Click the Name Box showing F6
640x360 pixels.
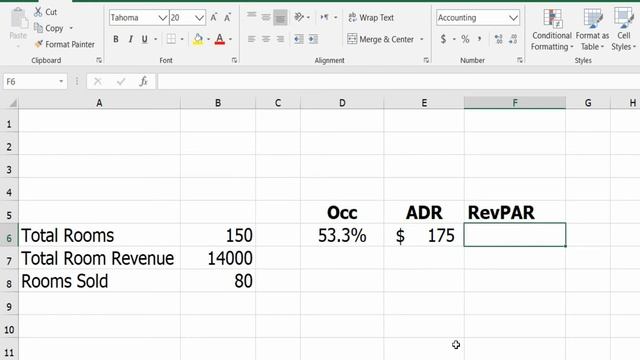[31, 82]
